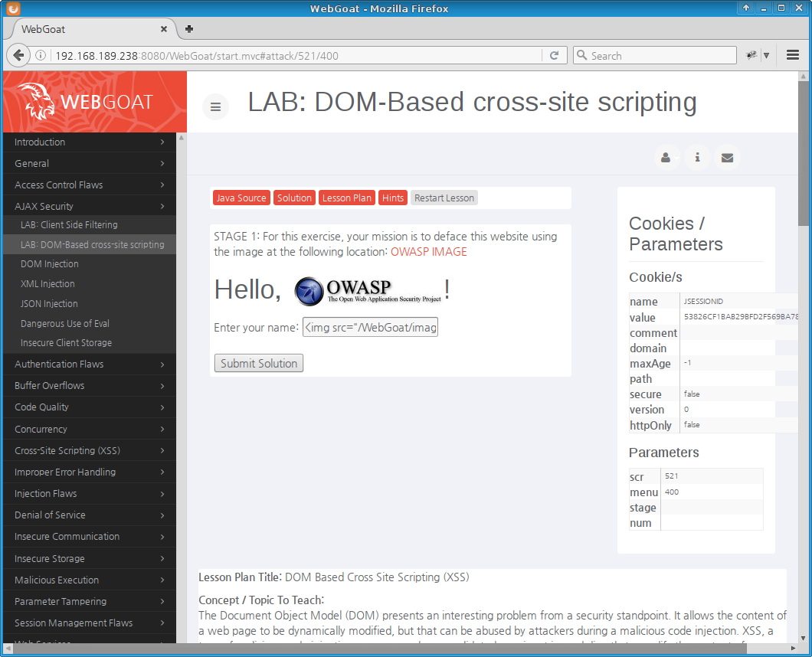Expand Code Quality category
Viewport: 812px width, 657px height.
(89, 407)
